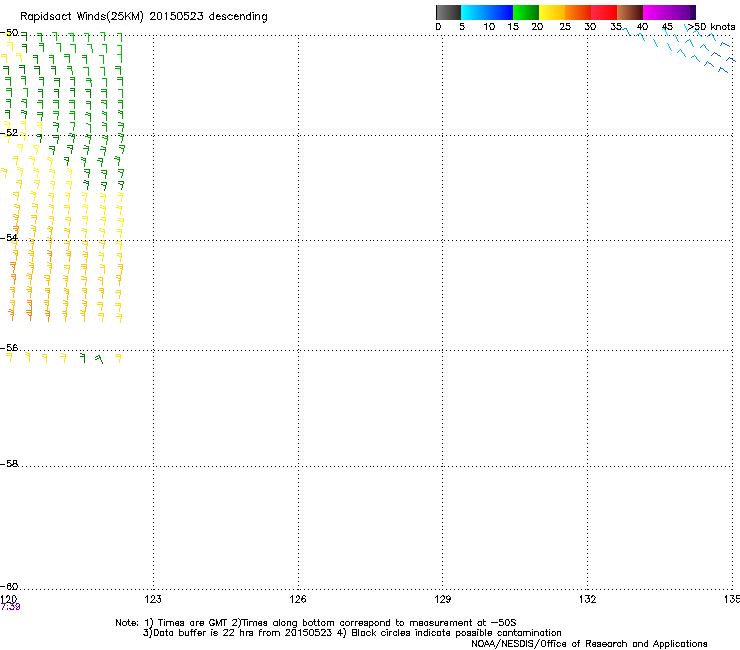Click the -58 latitude axis label
The width and height of the screenshot is (740, 650).
(x=9, y=464)
